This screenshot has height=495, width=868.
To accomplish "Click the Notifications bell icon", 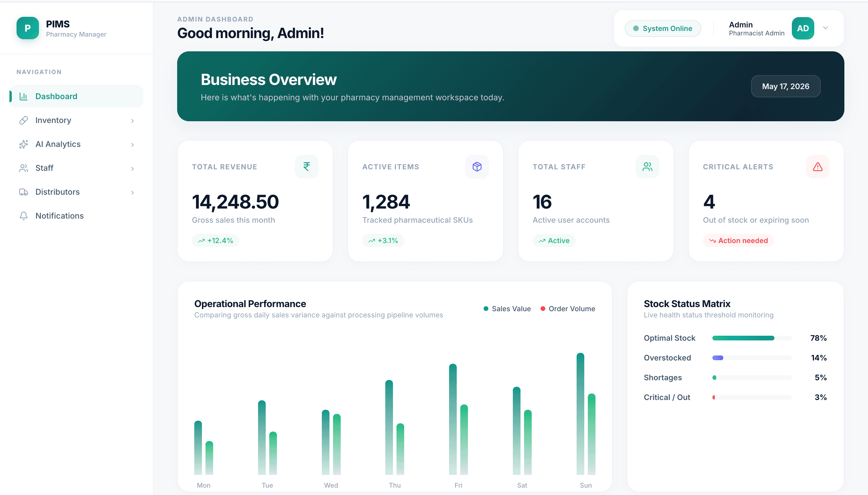I will coord(24,216).
